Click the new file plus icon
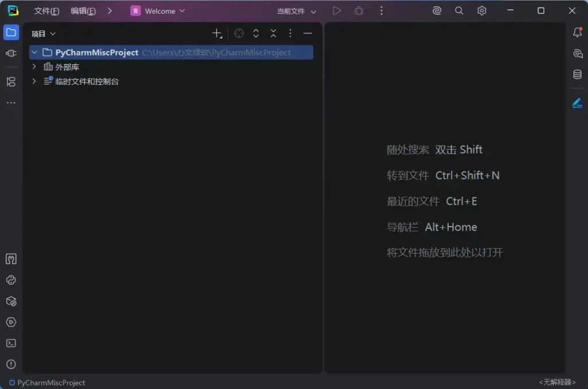Screen dimensions: 588x389 [x=217, y=33]
